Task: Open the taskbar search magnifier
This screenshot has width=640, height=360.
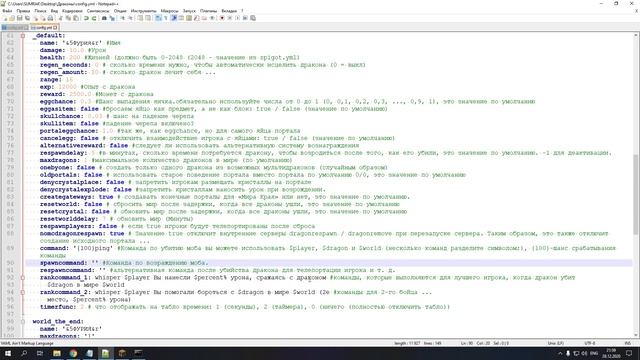Action: 24,353
